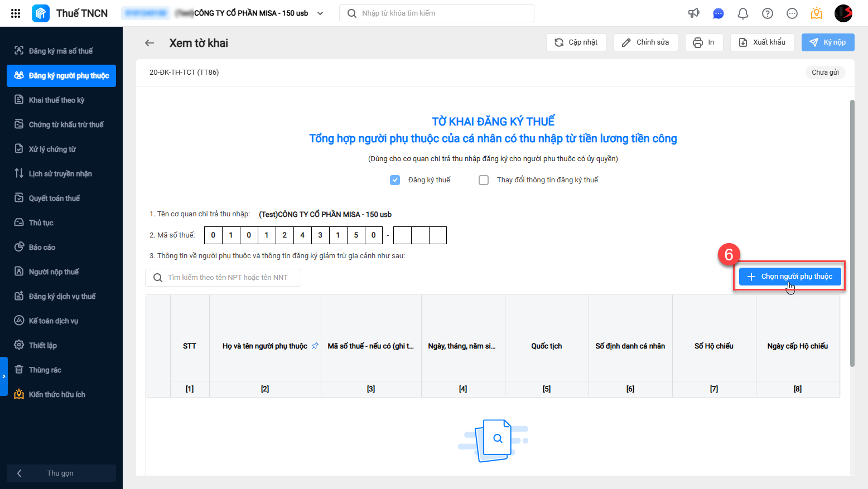This screenshot has height=489, width=868.
Task: Focus the Tìm kiếm theo tên NPT search box
Action: tap(223, 278)
